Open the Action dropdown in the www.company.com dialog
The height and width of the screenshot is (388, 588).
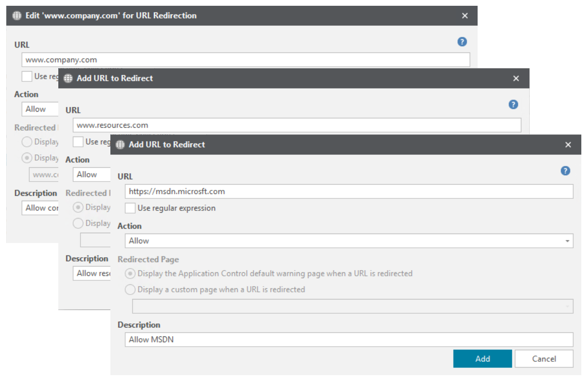pyautogui.click(x=39, y=109)
